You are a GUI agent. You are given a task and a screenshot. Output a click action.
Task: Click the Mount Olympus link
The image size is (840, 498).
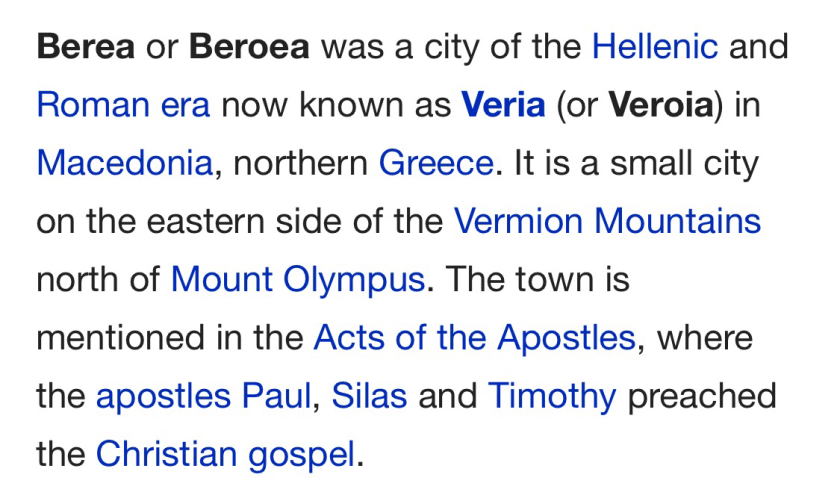(x=297, y=279)
